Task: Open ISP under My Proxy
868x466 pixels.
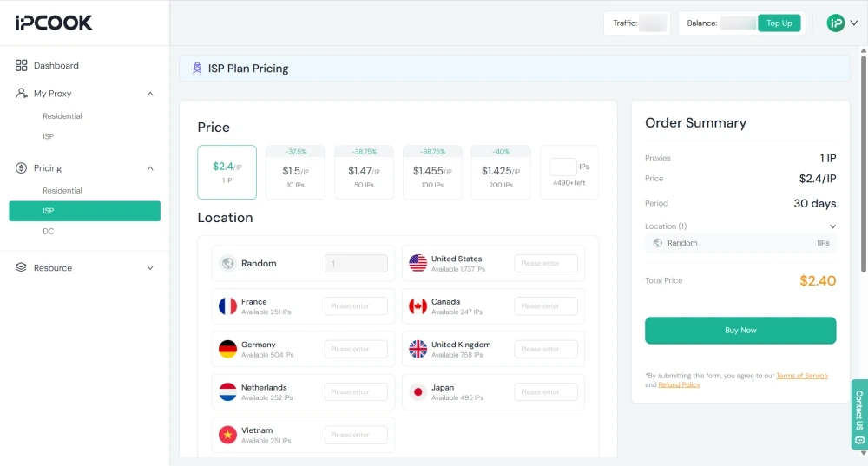Action: point(48,137)
